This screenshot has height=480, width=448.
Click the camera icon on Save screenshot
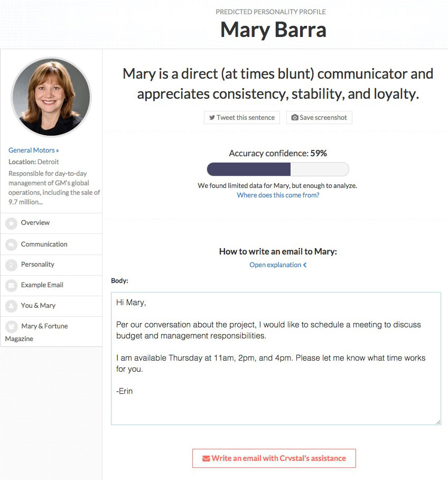tap(295, 117)
